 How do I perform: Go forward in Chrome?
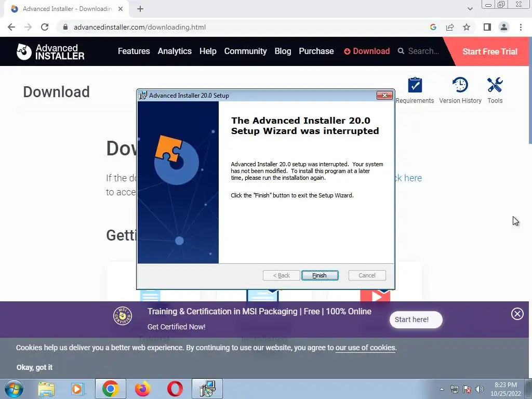(28, 27)
